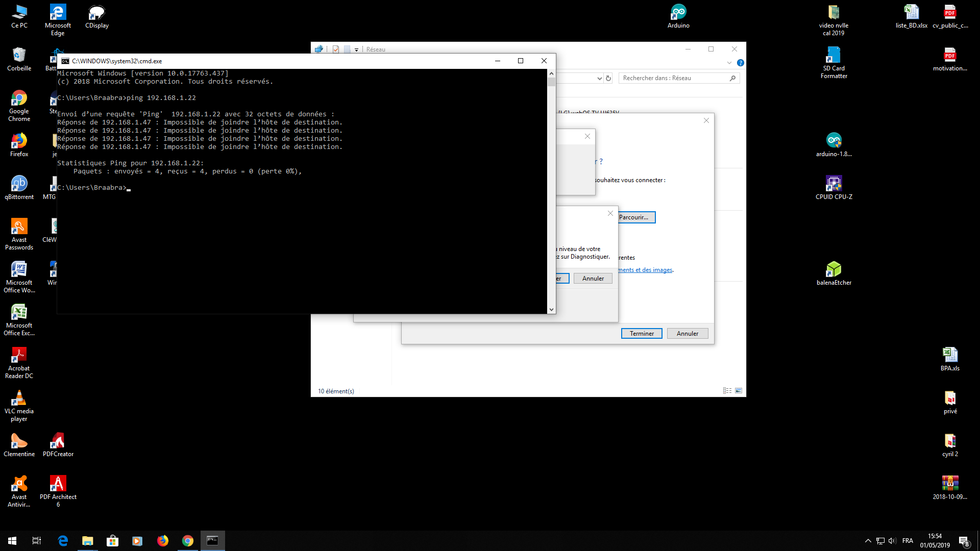This screenshot has width=980, height=551.
Task: Open the 2018-10-09 archive icon
Action: 950,488
